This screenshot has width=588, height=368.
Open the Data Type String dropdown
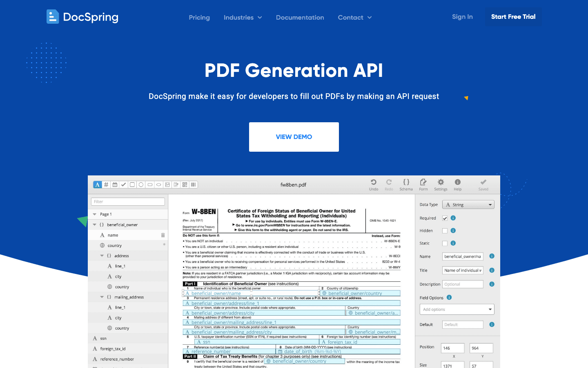tap(468, 205)
